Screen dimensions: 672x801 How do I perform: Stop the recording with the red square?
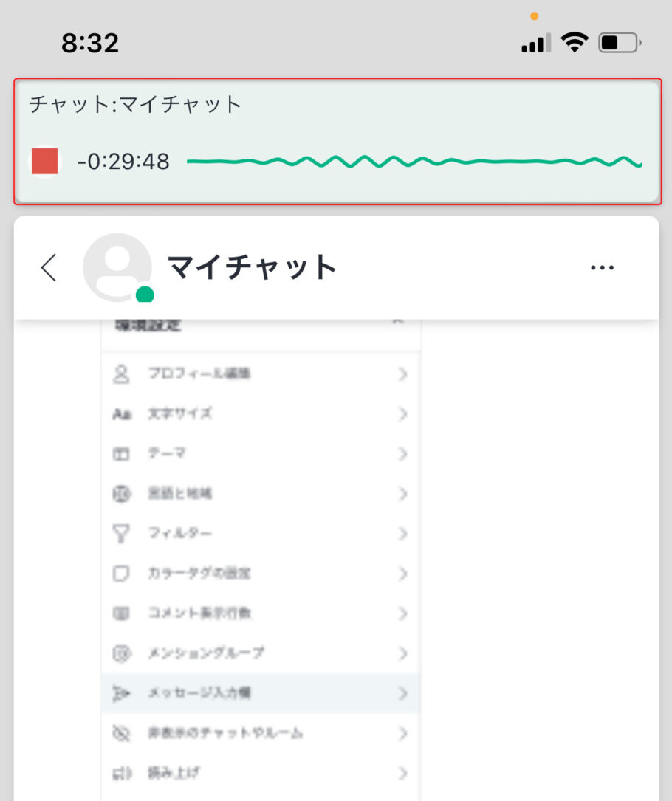tap(45, 162)
